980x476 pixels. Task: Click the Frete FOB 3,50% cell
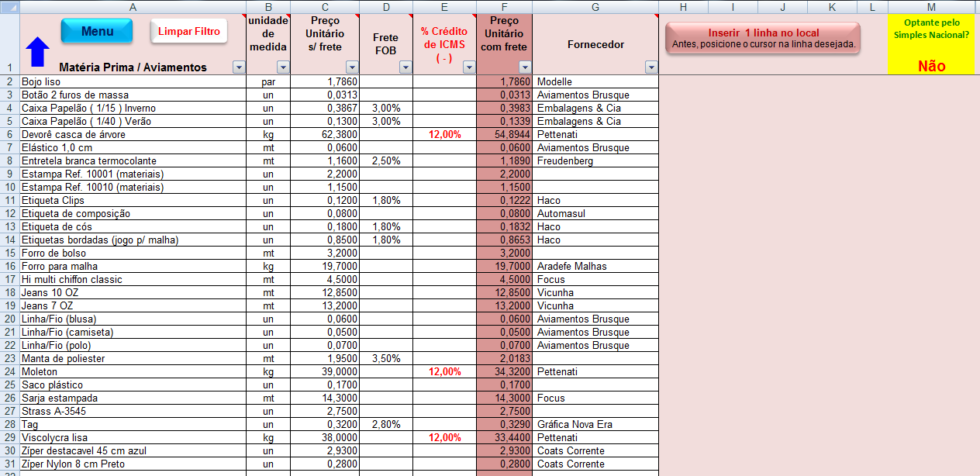[x=386, y=358]
